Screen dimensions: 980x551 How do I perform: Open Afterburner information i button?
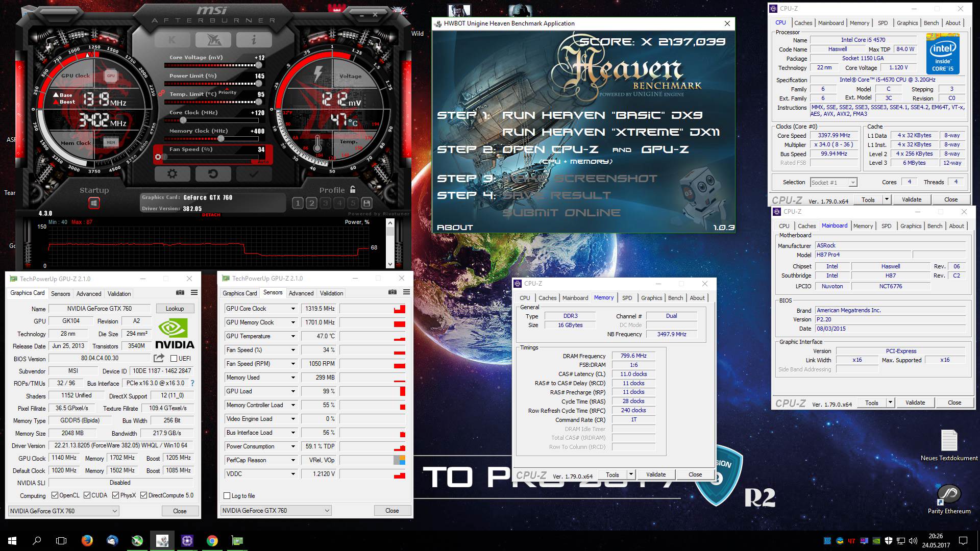(254, 40)
